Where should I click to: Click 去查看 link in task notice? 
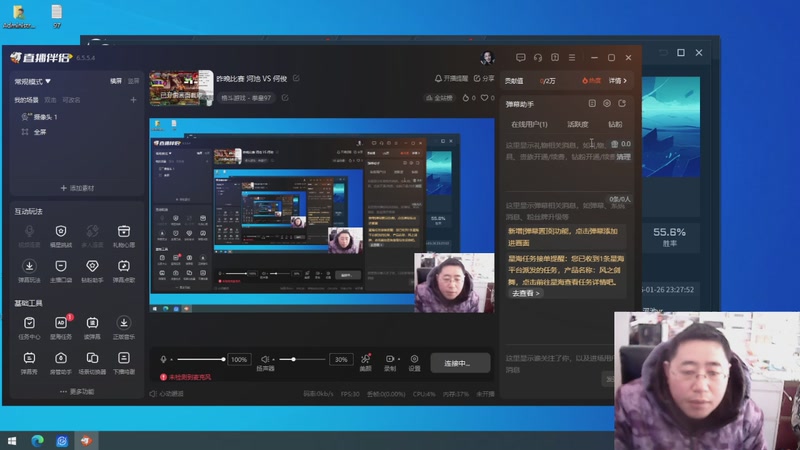point(525,293)
